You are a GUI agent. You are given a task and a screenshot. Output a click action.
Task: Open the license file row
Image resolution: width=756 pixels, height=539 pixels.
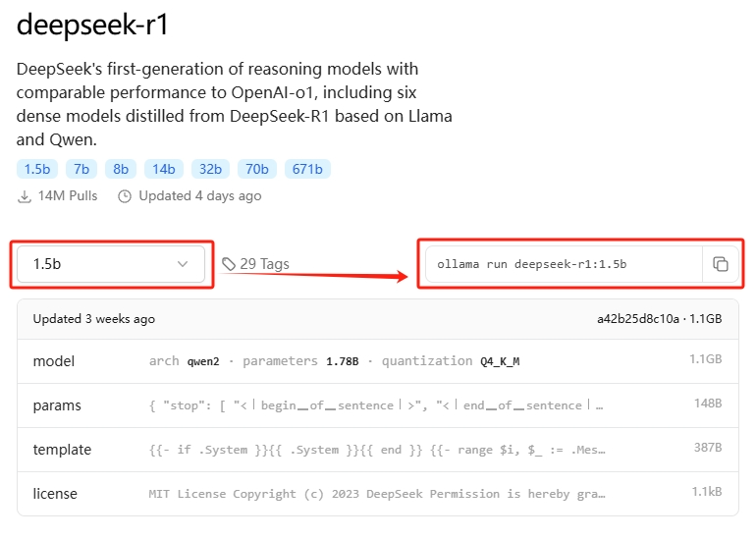[x=377, y=494]
